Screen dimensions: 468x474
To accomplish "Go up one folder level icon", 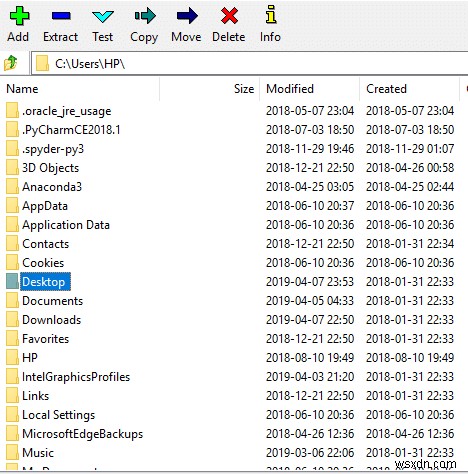I will [x=11, y=63].
